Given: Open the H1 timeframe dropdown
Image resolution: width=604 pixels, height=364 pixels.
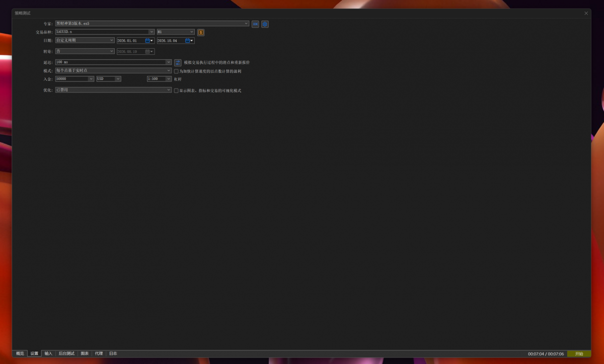Looking at the screenshot, I should pyautogui.click(x=176, y=32).
